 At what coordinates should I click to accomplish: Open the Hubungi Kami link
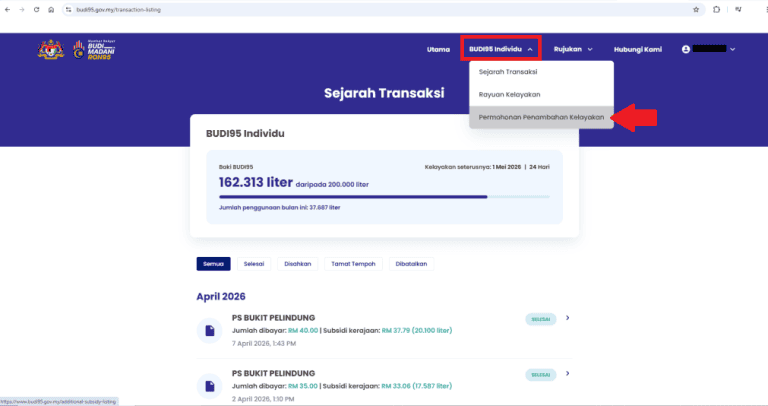pyautogui.click(x=637, y=49)
